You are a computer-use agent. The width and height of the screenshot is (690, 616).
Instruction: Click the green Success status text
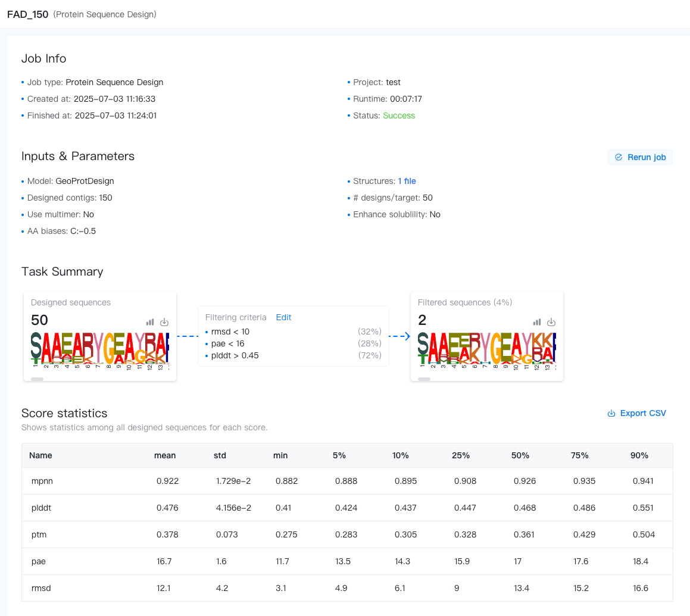(399, 115)
